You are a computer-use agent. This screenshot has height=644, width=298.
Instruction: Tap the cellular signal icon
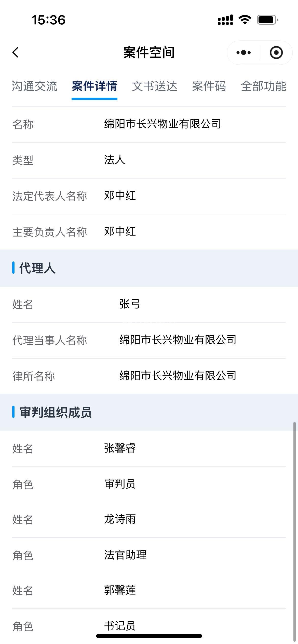[x=225, y=20]
